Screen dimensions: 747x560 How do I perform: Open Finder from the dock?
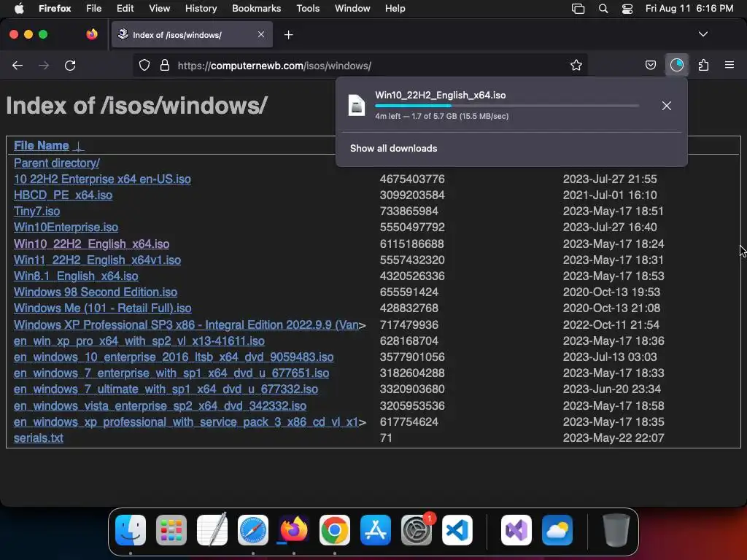(131, 530)
